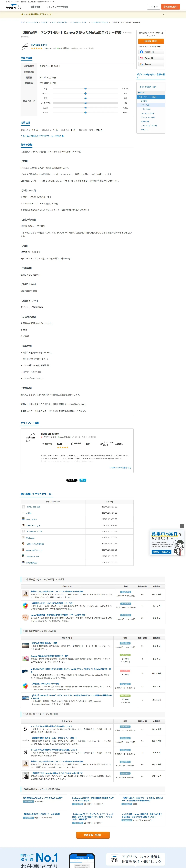Click the Hatena bookmark share button
The height and width of the screenshot is (868, 186).
[x=83, y=480]
